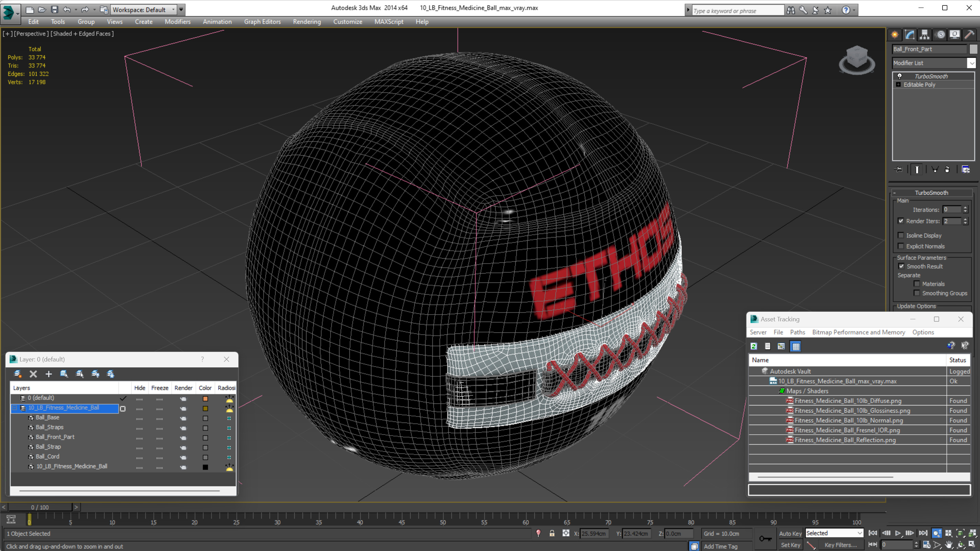Enable Separate by Materials checkbox
The height and width of the screenshot is (551, 980).
tap(917, 284)
